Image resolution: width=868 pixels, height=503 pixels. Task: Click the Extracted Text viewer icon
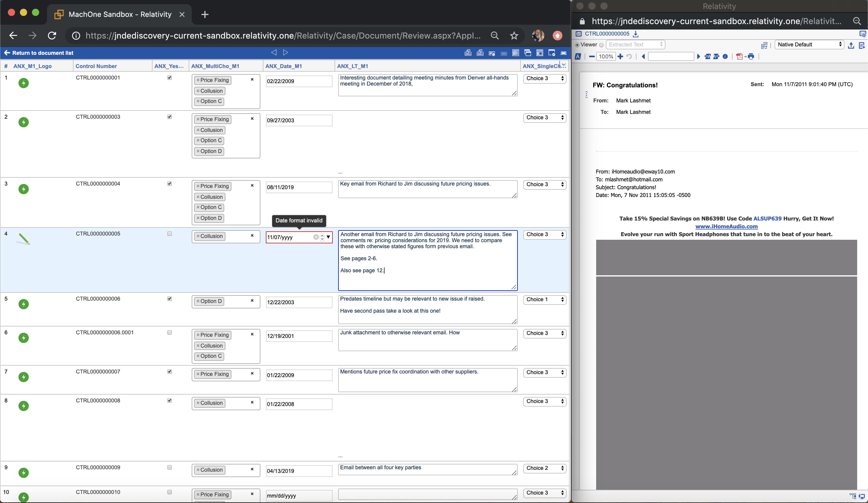602,45
